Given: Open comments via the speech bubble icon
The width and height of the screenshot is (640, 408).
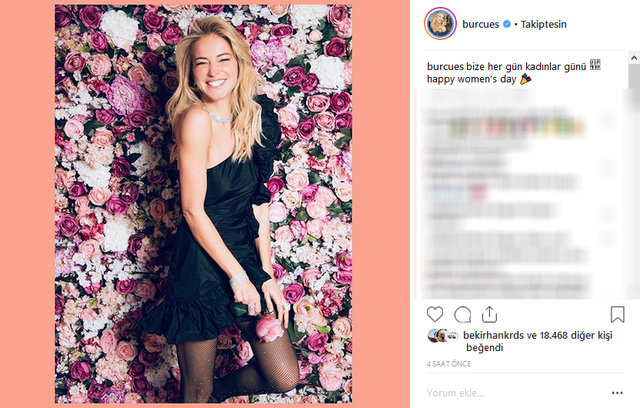Looking at the screenshot, I should (x=462, y=314).
